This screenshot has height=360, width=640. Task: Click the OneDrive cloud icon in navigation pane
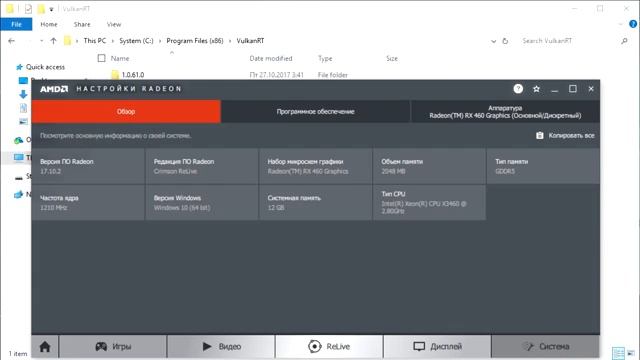18,140
